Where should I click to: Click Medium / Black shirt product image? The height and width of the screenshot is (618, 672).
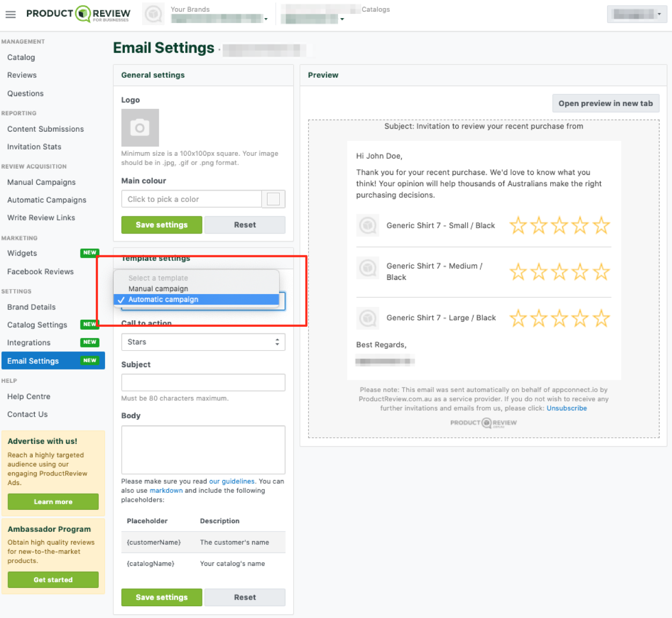tap(368, 268)
